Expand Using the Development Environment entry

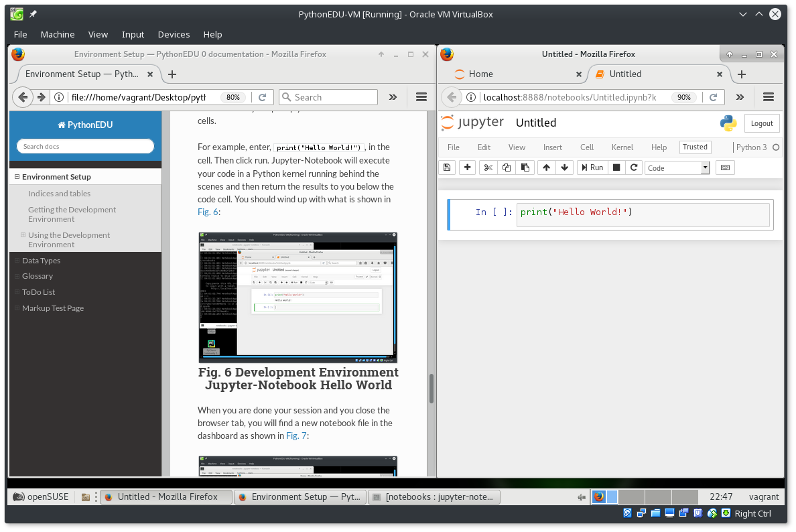pyautogui.click(x=23, y=235)
